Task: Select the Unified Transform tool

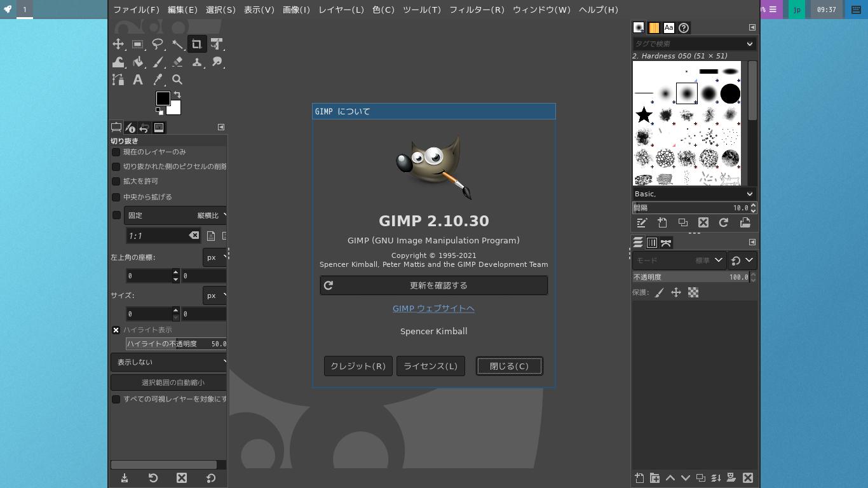Action: (x=217, y=44)
